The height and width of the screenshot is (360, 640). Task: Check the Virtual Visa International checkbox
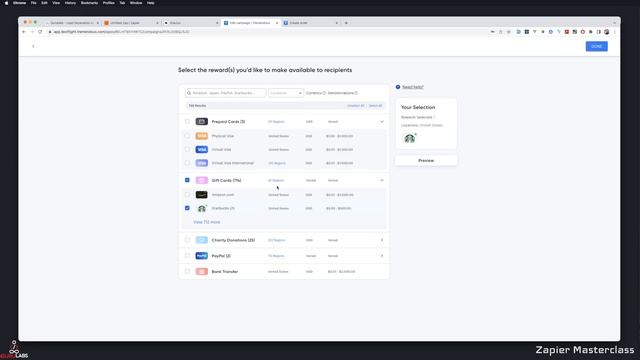pos(187,163)
